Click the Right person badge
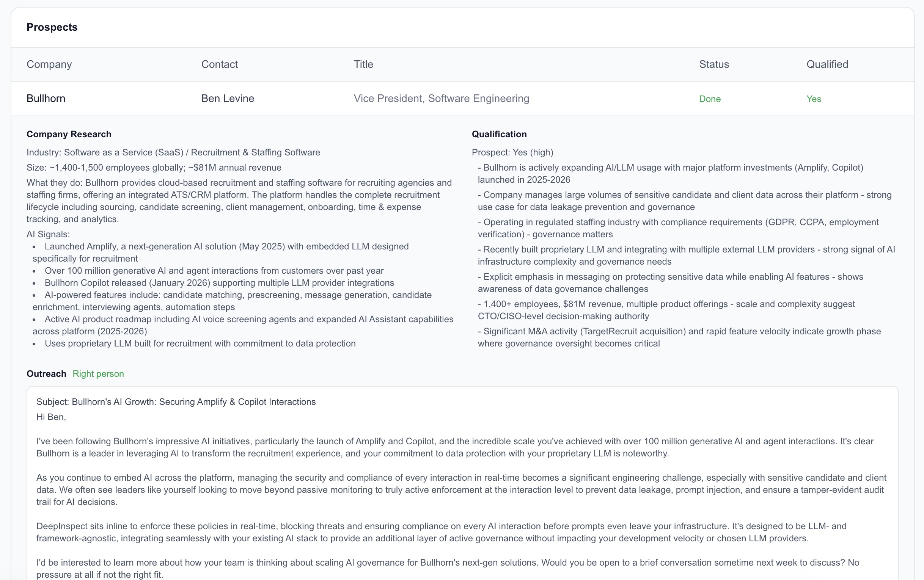Screen dimensions: 924x580 point(98,373)
